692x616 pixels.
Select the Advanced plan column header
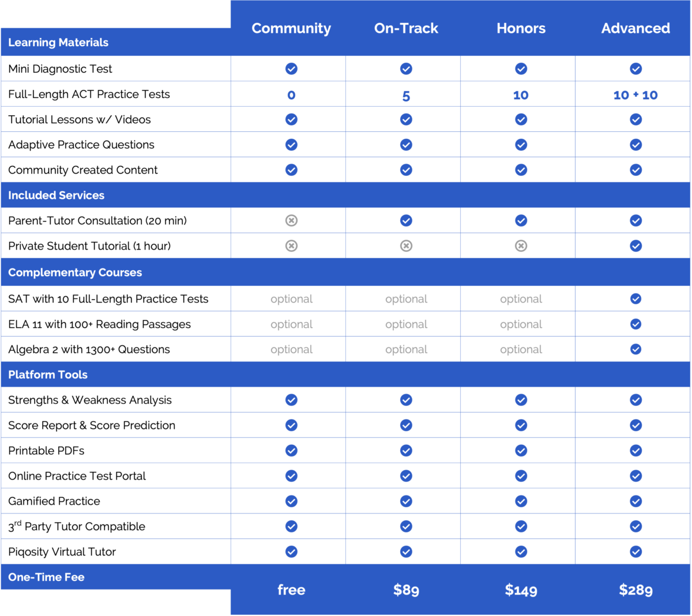coord(635,28)
